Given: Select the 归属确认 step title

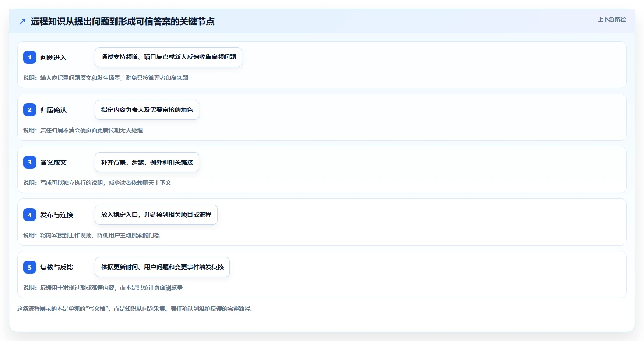Looking at the screenshot, I should [53, 110].
